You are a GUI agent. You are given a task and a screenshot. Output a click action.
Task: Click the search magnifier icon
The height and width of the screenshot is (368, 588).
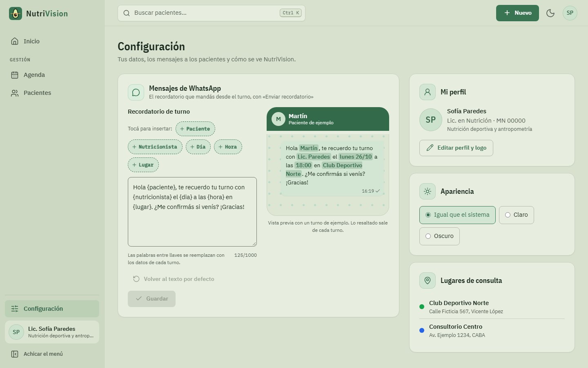pyautogui.click(x=127, y=13)
